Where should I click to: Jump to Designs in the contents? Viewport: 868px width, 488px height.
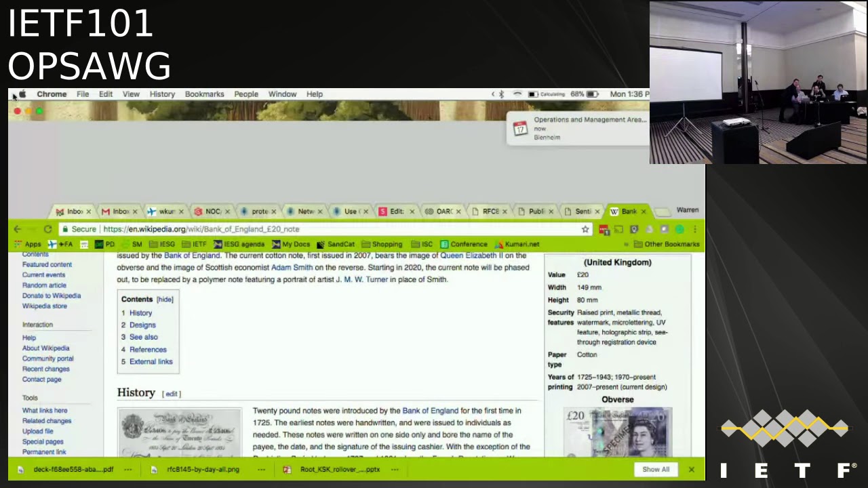tap(138, 325)
